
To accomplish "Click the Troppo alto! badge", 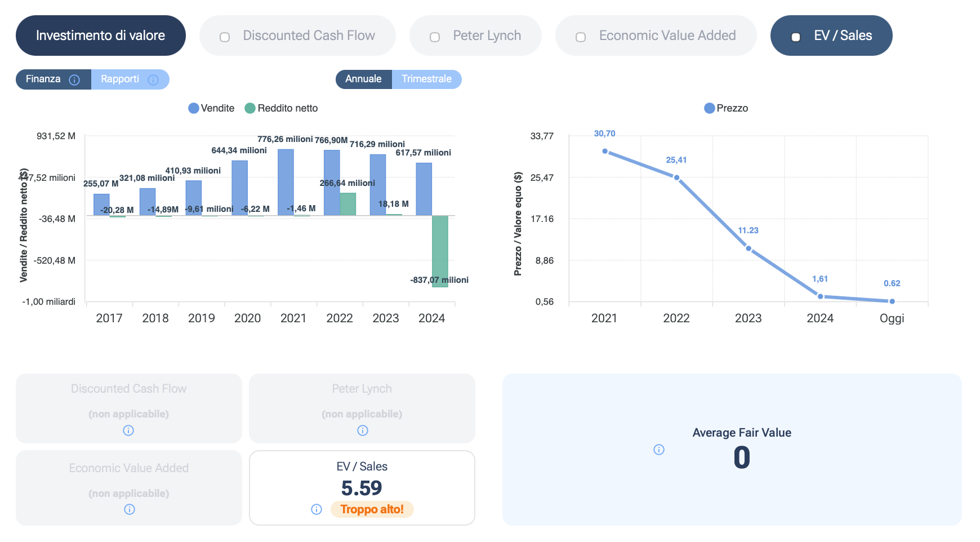I will pos(372,509).
